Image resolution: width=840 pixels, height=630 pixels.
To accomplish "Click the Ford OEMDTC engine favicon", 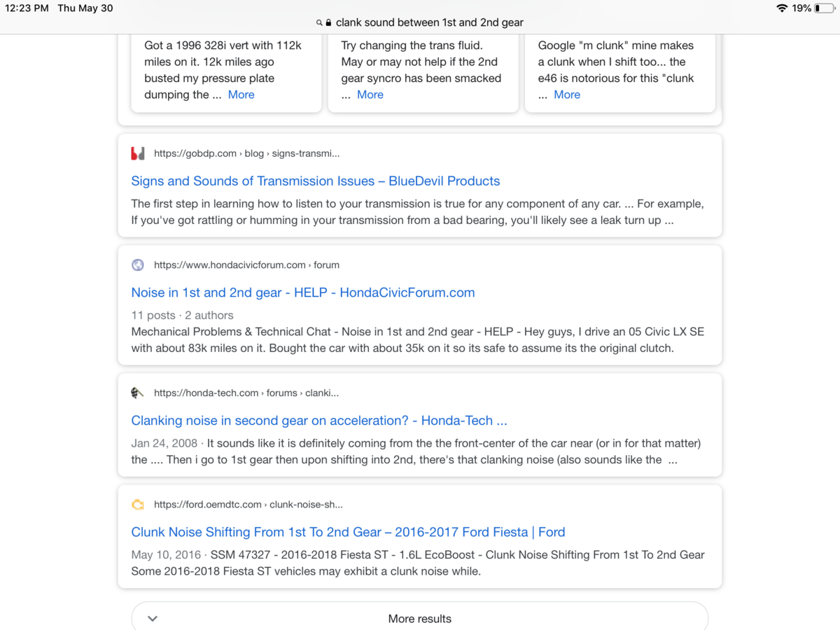I will coord(138,505).
